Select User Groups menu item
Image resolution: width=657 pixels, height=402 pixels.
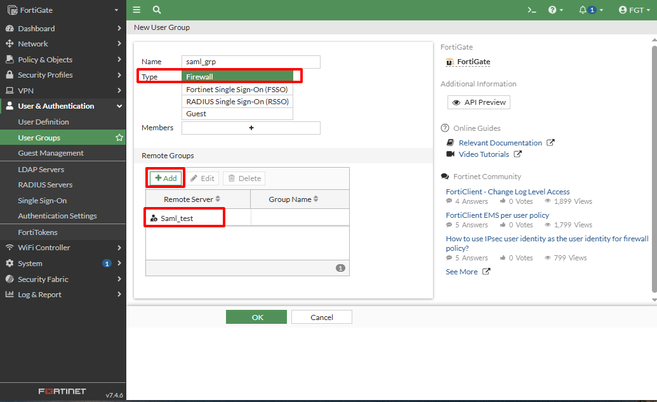[63, 137]
